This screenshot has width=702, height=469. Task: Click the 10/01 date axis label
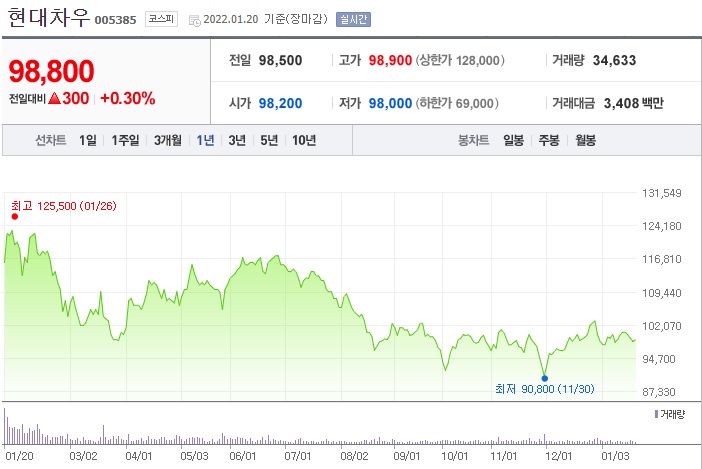click(455, 456)
